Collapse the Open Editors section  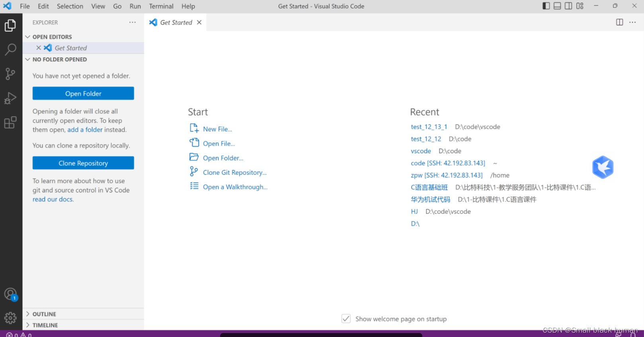52,37
